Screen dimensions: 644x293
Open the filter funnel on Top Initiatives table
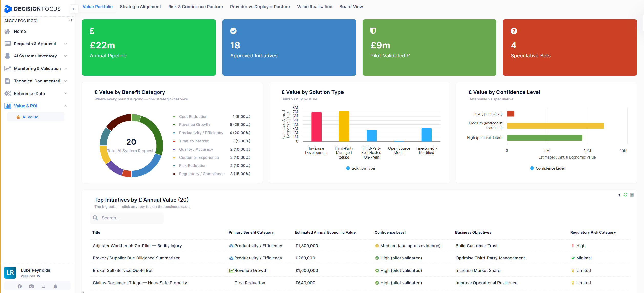pos(619,195)
